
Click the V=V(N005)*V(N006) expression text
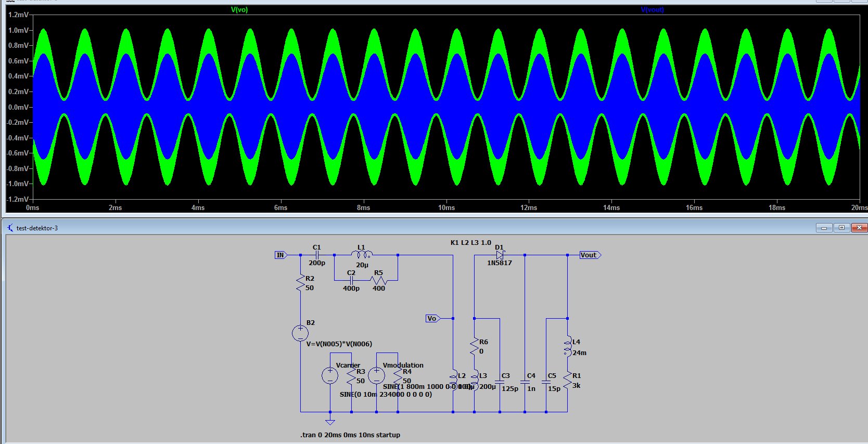pyautogui.click(x=339, y=344)
